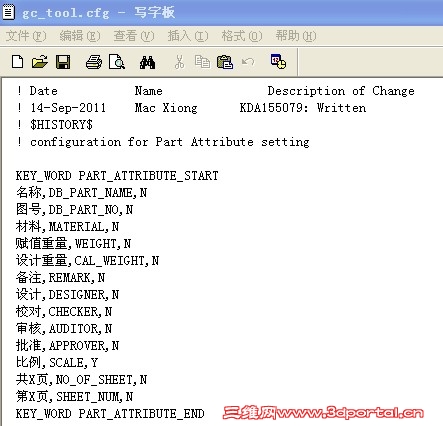Click the line '批准,APPROVER,N'
Screen dimensions: 443x426
(x=67, y=346)
